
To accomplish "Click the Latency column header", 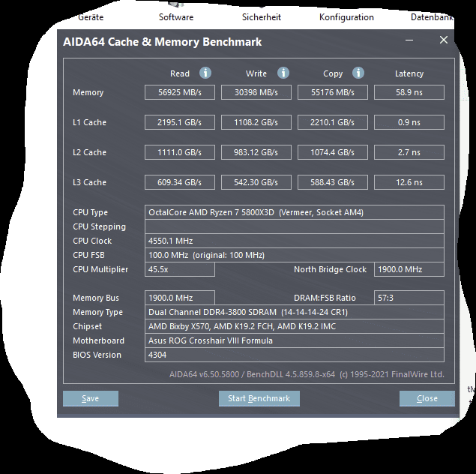I will click(x=409, y=73).
